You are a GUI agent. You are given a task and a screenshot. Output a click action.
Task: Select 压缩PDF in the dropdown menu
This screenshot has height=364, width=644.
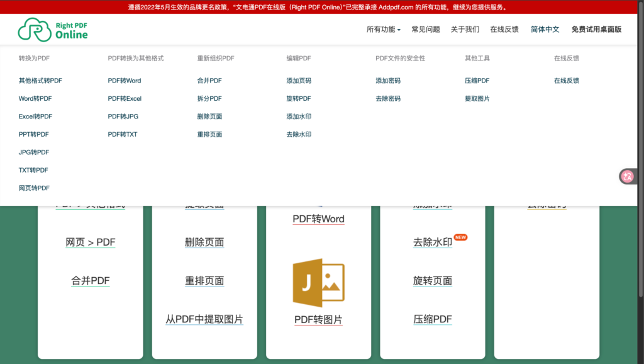[477, 81]
